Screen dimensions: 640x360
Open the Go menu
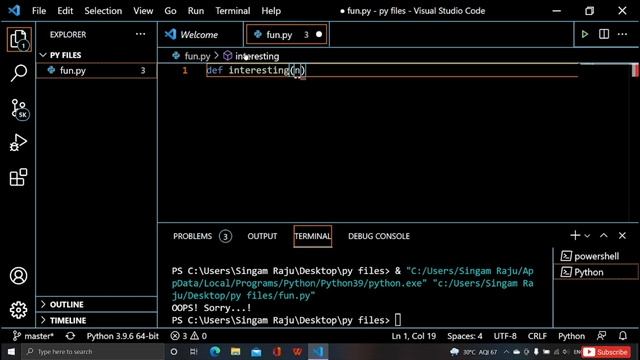coord(170,11)
